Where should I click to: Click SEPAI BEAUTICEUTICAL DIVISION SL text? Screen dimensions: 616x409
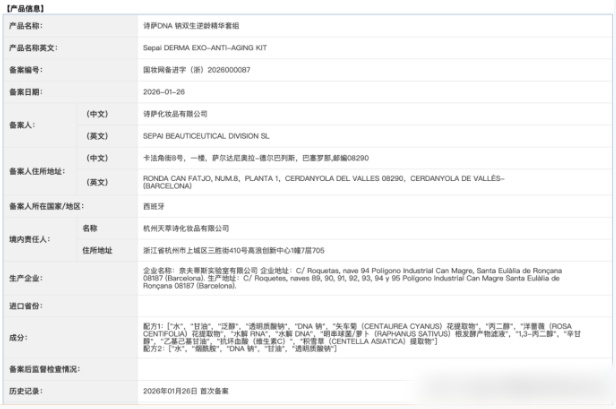(206, 136)
